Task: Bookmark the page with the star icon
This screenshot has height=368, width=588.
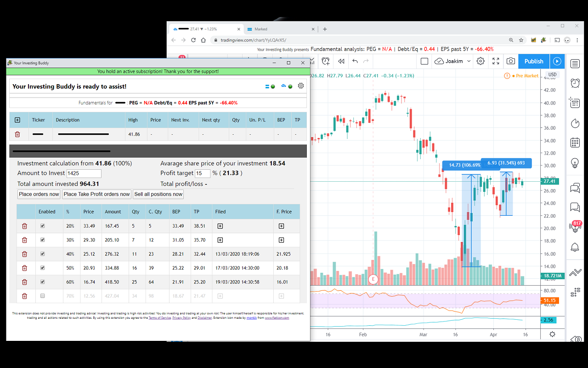Action: pyautogui.click(x=521, y=40)
